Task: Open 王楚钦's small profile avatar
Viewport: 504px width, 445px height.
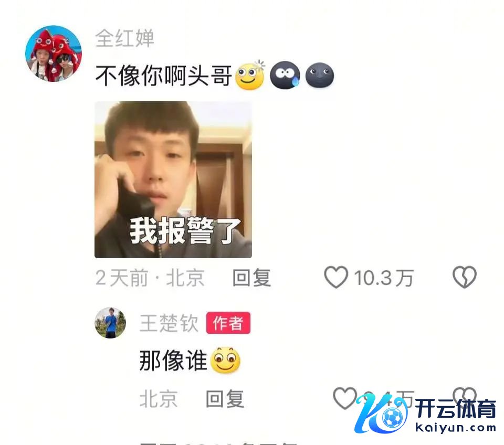Action: click(x=110, y=323)
